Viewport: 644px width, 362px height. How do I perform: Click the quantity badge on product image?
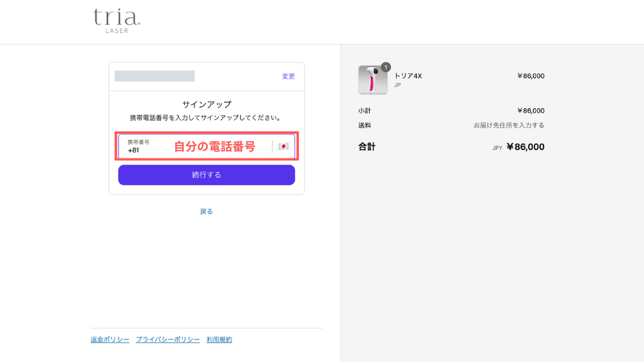(x=386, y=67)
